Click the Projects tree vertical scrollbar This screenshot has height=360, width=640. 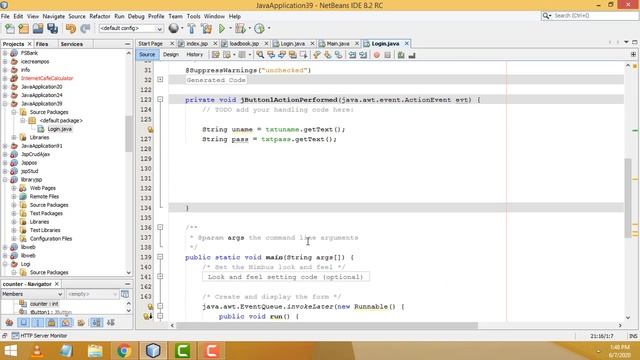click(x=129, y=133)
